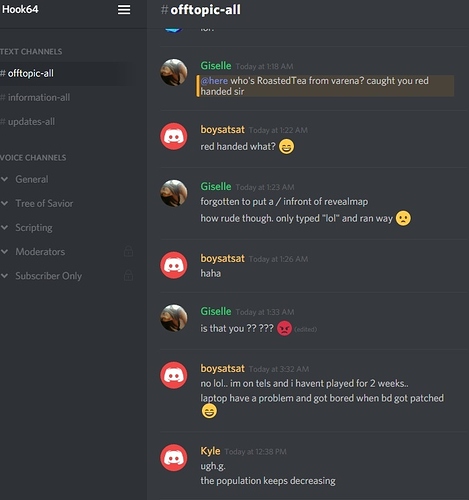Image resolution: width=469 pixels, height=500 pixels.
Task: Click the Hook64 server name header
Action: 20,9
